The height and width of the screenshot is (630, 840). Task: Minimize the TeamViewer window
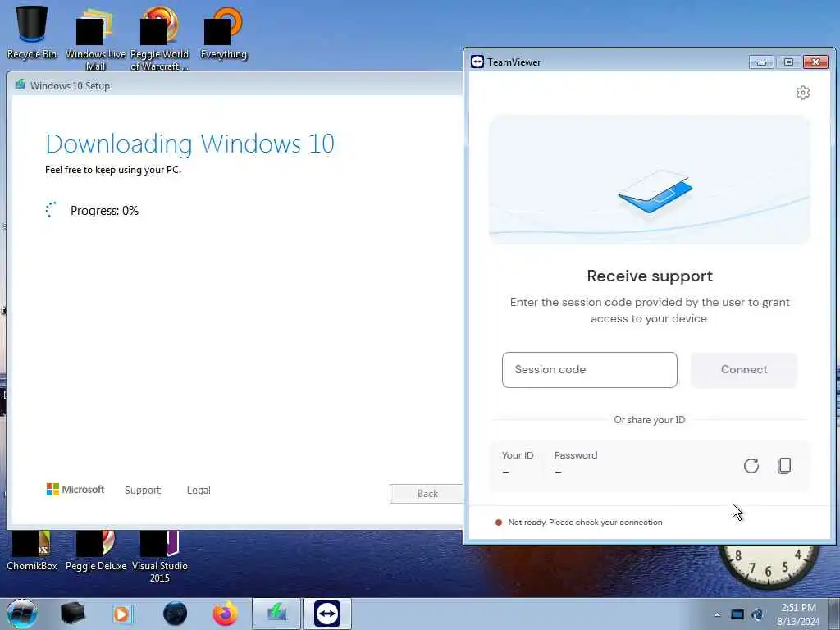761,62
